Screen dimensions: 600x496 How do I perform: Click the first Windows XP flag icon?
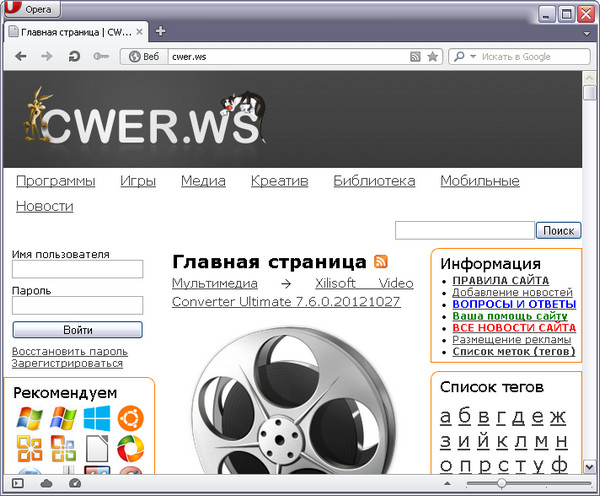[x=29, y=418]
